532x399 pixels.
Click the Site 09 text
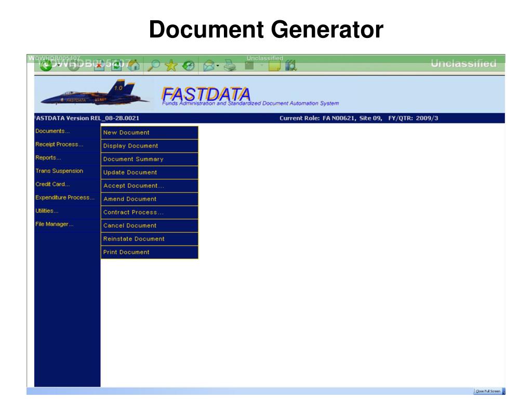tap(370, 118)
